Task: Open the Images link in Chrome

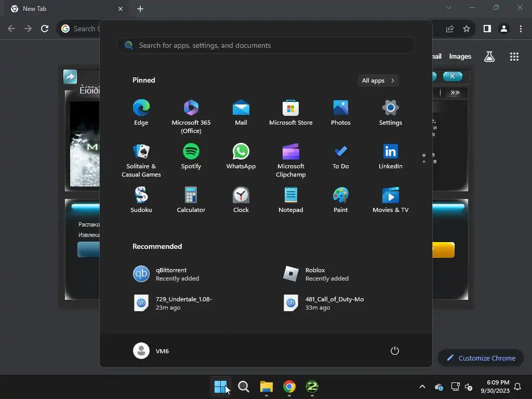Action: click(460, 56)
